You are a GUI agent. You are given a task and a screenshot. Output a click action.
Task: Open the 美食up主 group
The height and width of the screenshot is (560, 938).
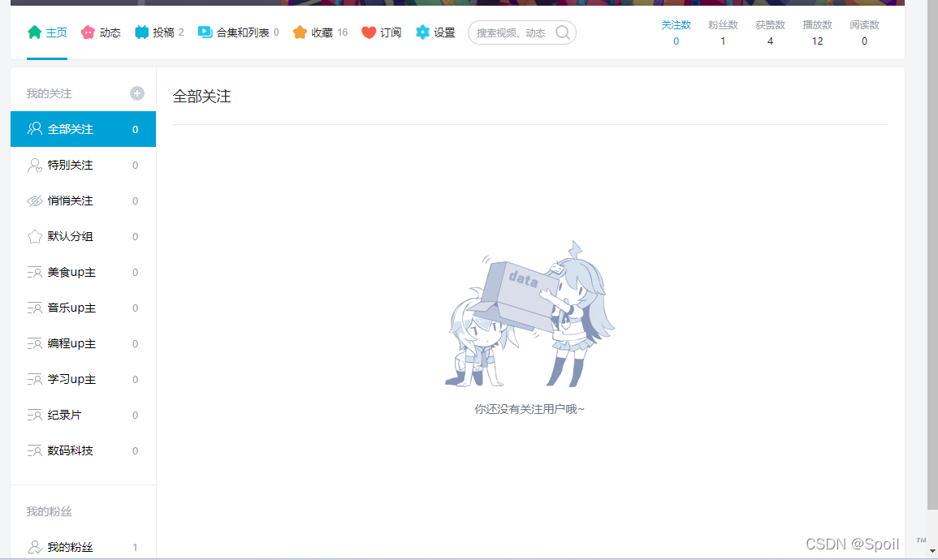(x=83, y=273)
